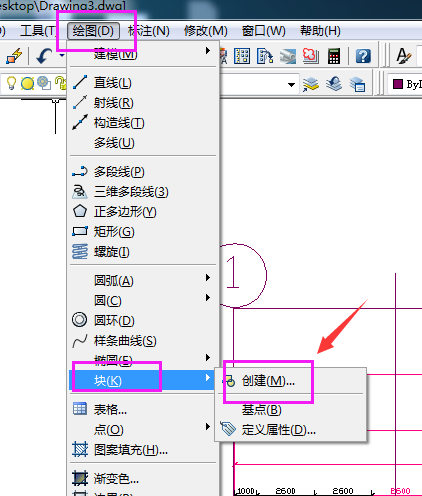Select 正多边形(Y) polygon command
422x496 pixels.
[x=143, y=212]
